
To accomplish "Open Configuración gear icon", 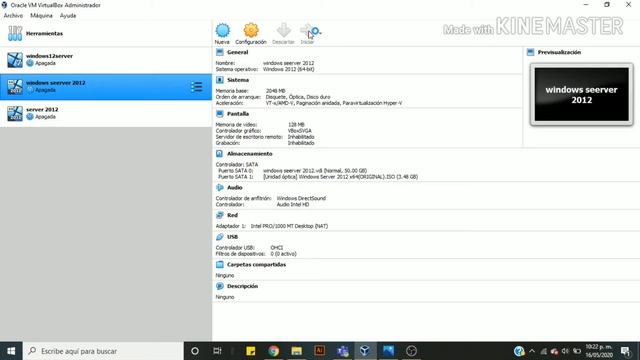I will 251,31.
